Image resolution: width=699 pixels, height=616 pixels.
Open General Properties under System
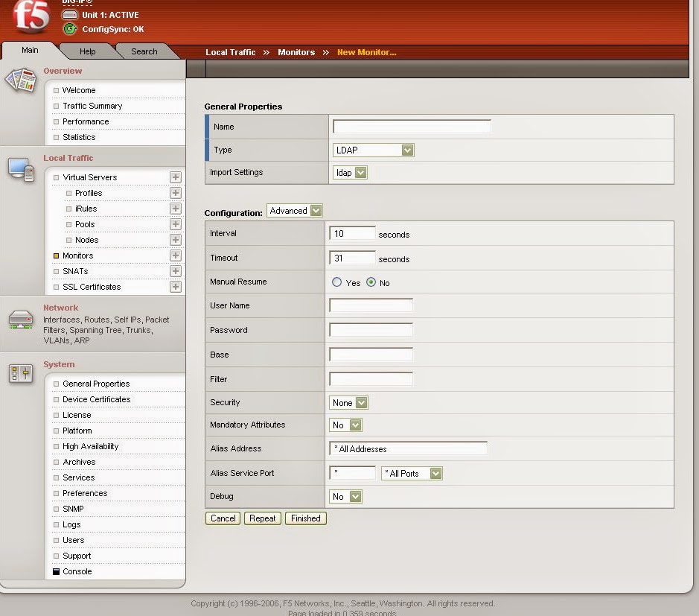click(x=96, y=384)
